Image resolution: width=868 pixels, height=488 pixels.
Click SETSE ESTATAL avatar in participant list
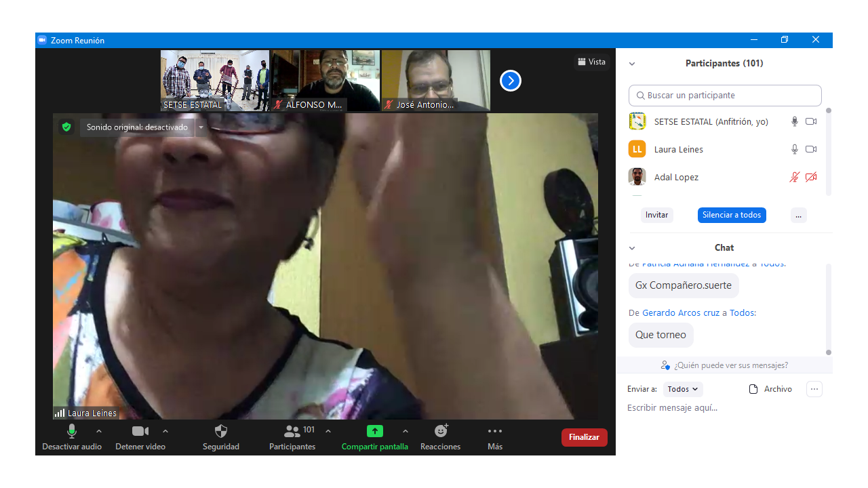point(637,121)
